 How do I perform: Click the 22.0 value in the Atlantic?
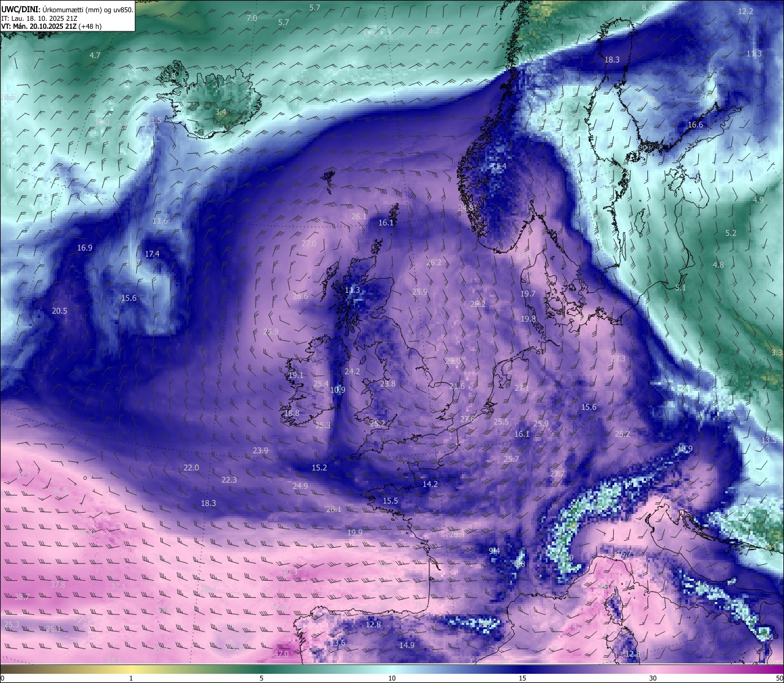click(x=191, y=467)
